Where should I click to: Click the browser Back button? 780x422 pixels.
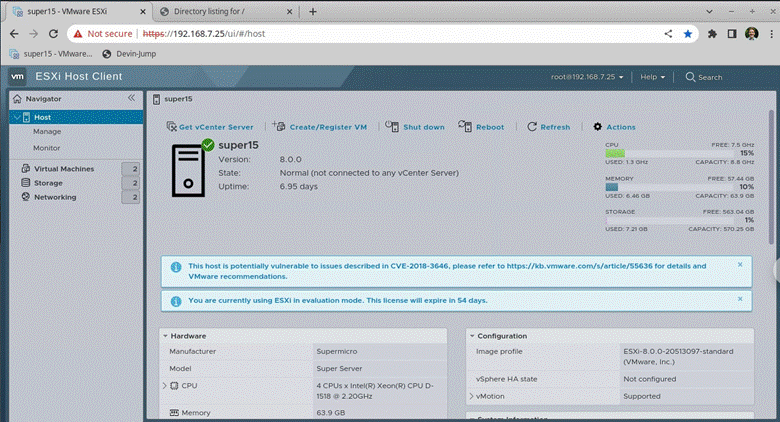tap(14, 34)
